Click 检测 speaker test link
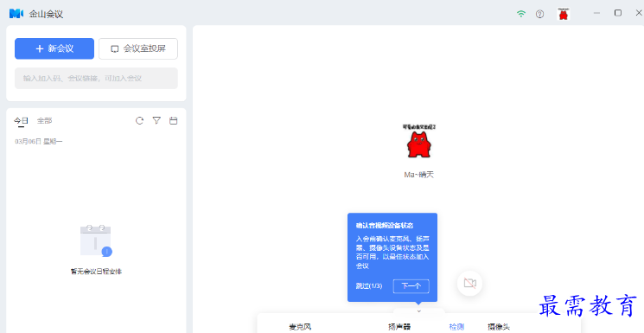Viewport: 644px width, 333px height. click(x=456, y=327)
